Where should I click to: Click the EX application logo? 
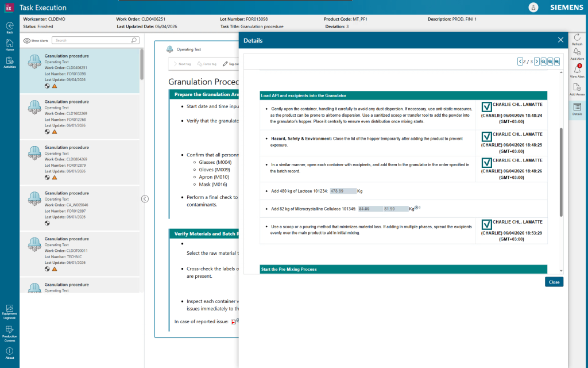pos(9,7)
